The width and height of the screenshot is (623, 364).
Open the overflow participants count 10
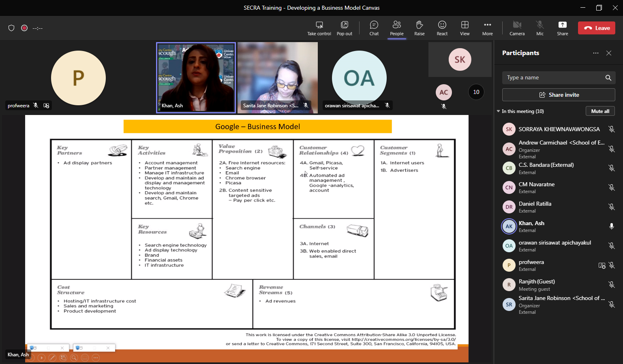[x=476, y=92]
